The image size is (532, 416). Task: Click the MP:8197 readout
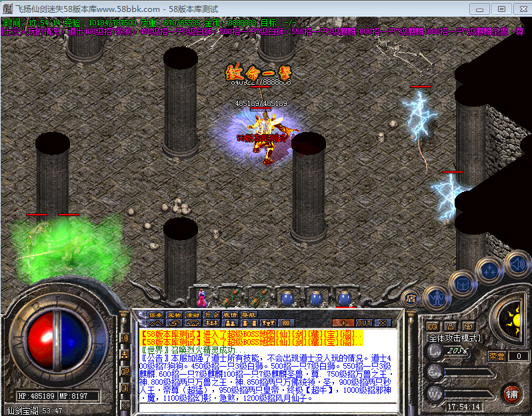pyautogui.click(x=73, y=396)
